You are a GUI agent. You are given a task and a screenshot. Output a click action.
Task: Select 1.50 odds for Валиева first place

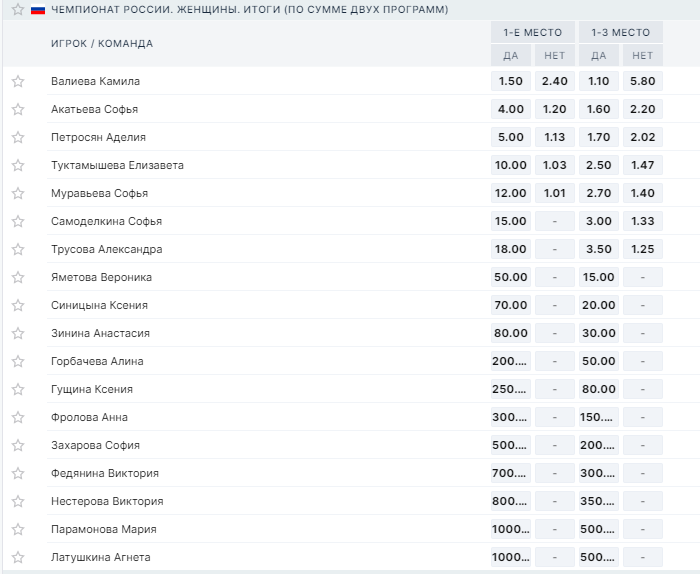(510, 81)
